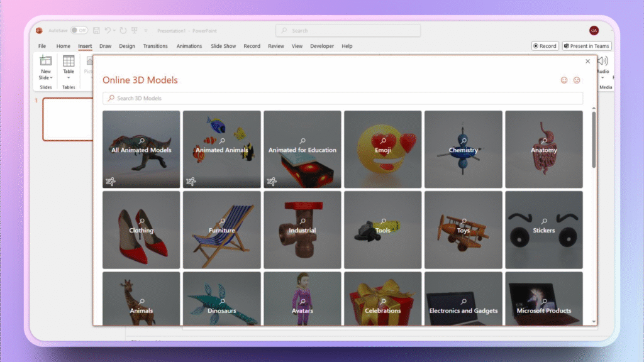
Task: Click the sad frown feedback icon
Action: (x=577, y=80)
